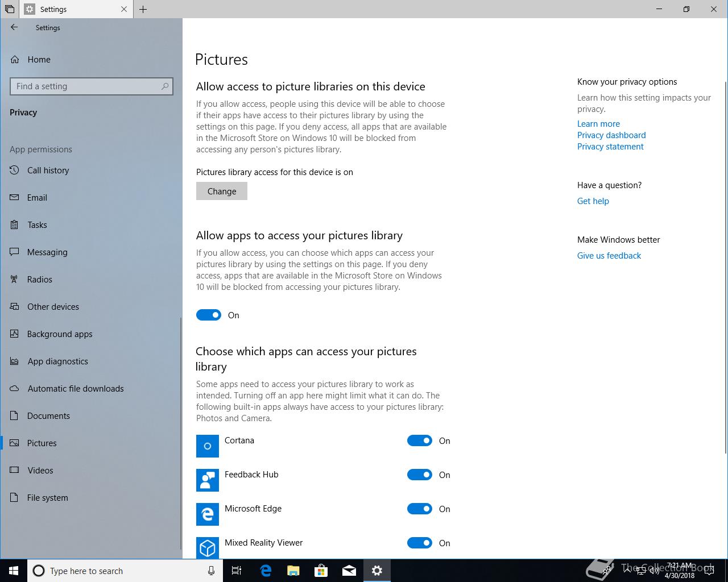
Task: Click the Feedback Hub app icon
Action: click(x=208, y=480)
